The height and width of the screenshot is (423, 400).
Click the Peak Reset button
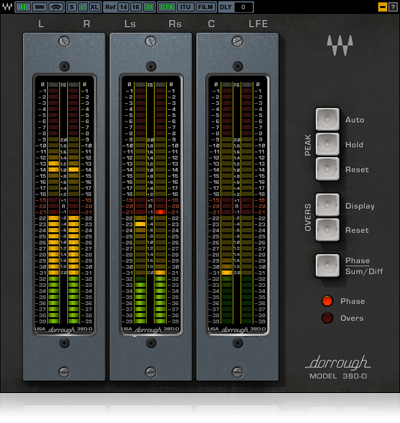coord(327,169)
